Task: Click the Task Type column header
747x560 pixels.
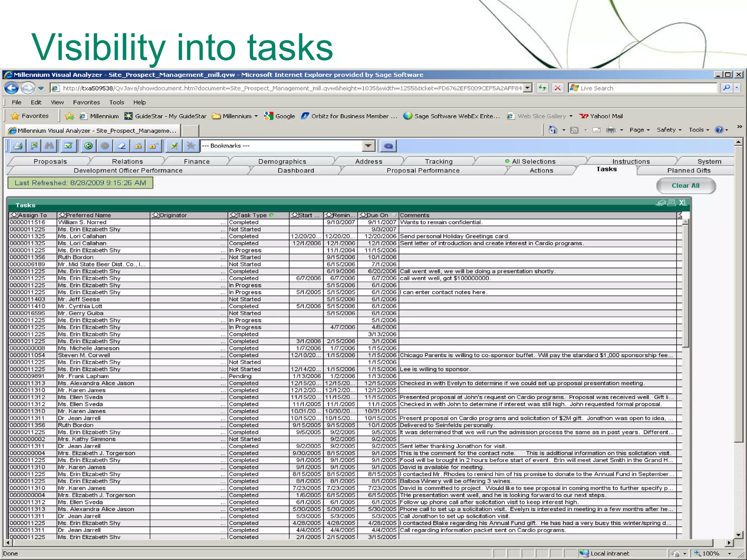Action: coord(258,215)
